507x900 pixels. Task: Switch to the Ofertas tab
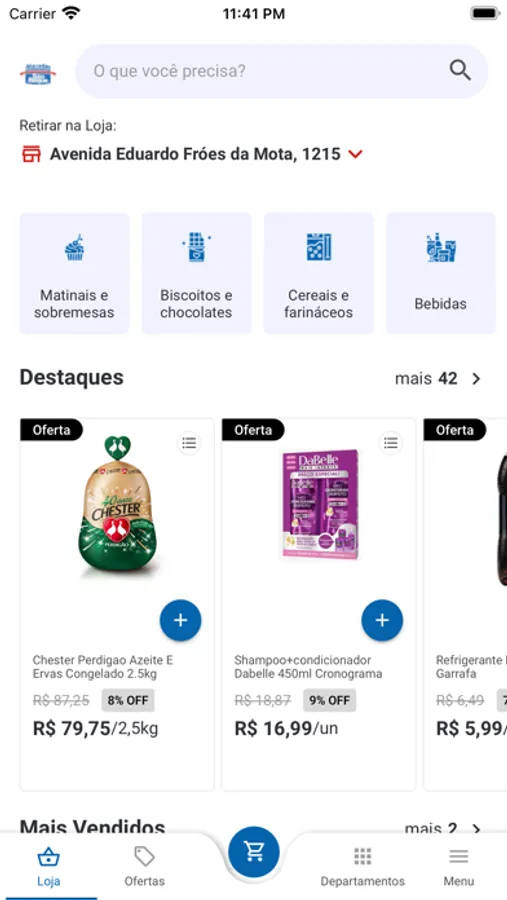[144, 866]
